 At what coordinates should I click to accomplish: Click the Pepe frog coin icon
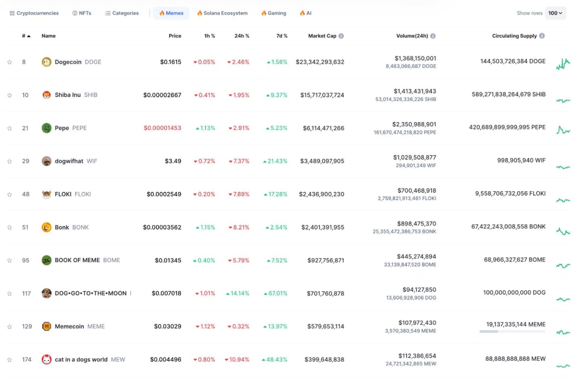(47, 128)
